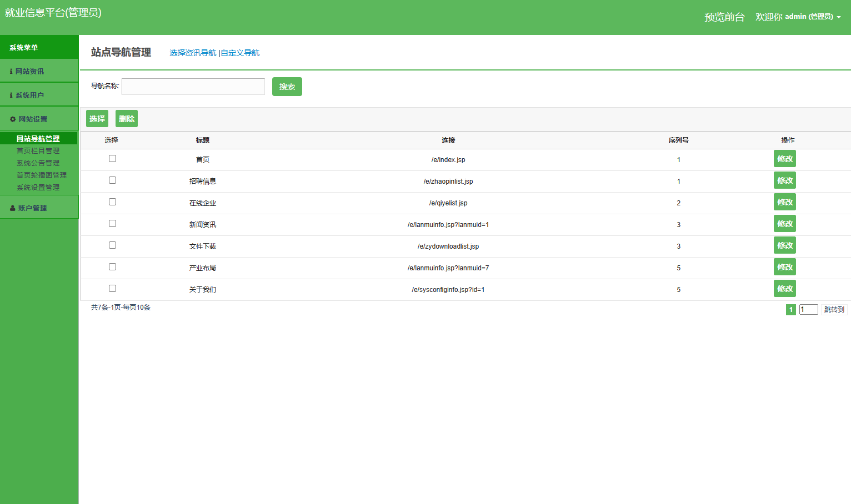
Task: Click the info icon beside 系统用户
Action: [x=11, y=95]
